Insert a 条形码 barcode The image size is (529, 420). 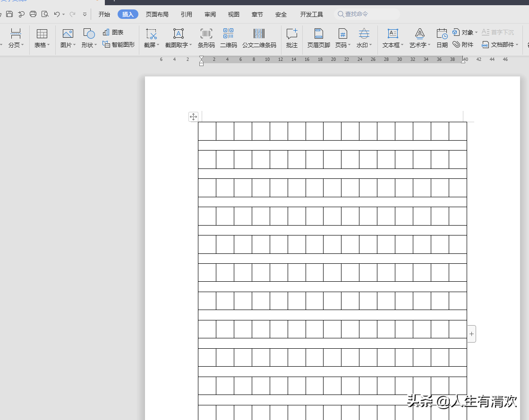click(x=206, y=38)
